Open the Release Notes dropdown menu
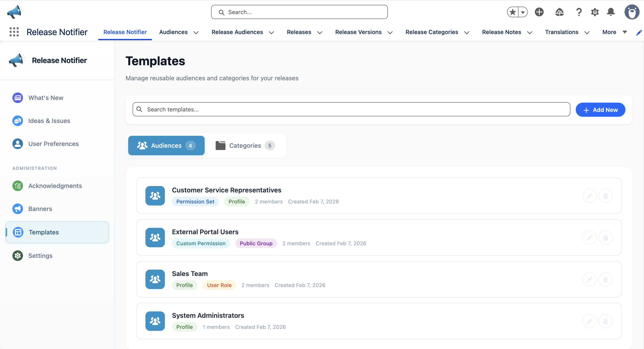Viewport: 644px width, 349px height. click(x=530, y=32)
